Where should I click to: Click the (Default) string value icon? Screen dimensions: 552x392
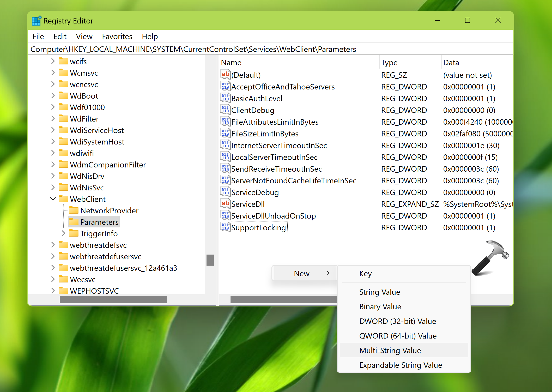tap(225, 75)
